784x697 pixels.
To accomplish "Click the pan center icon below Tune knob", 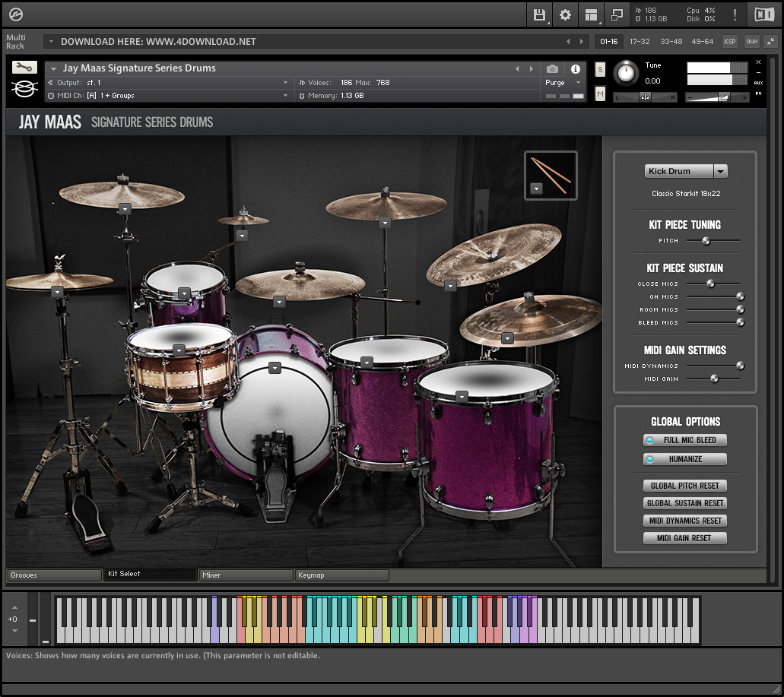I will (x=645, y=97).
